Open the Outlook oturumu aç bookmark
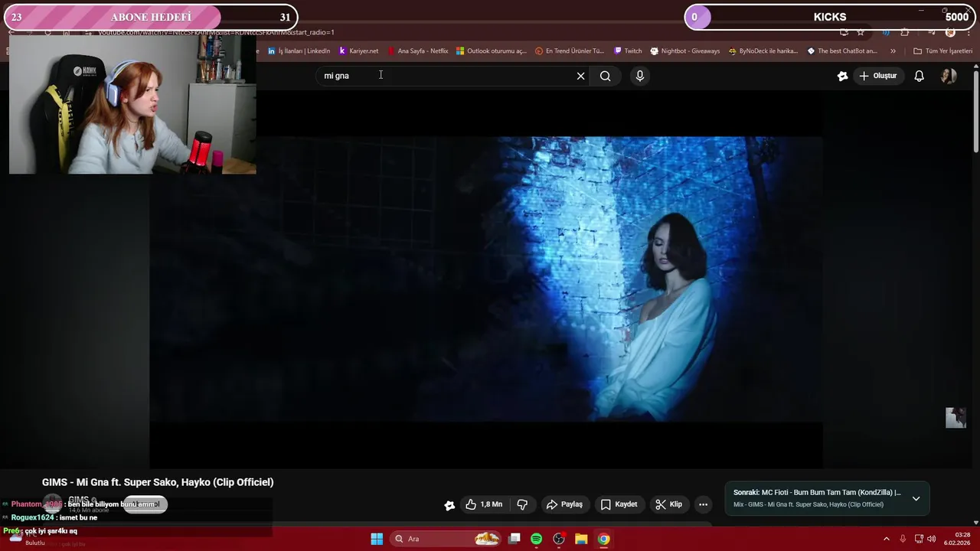The width and height of the screenshot is (980, 551). pyautogui.click(x=492, y=51)
